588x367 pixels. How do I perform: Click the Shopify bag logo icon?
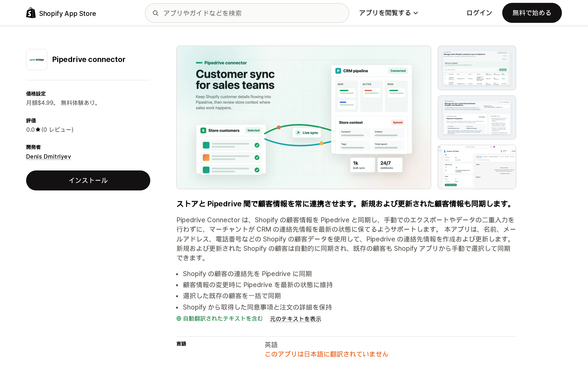click(31, 13)
